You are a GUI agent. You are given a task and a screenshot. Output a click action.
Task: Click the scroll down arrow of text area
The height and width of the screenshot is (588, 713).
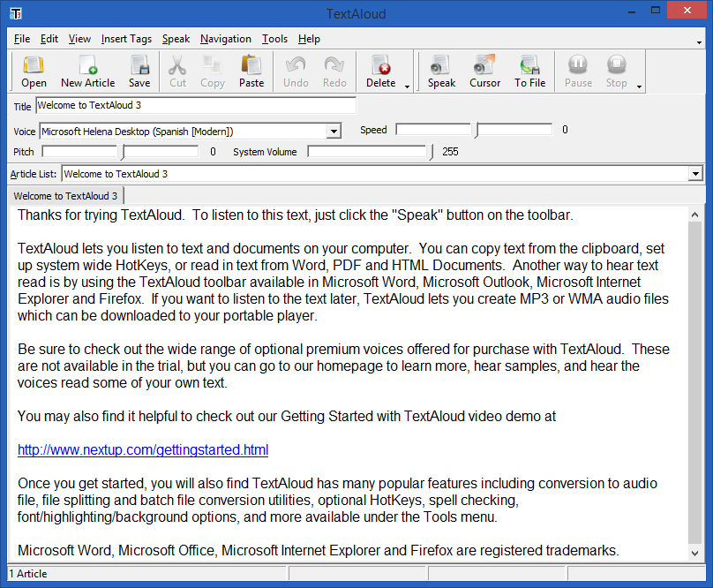tap(695, 553)
